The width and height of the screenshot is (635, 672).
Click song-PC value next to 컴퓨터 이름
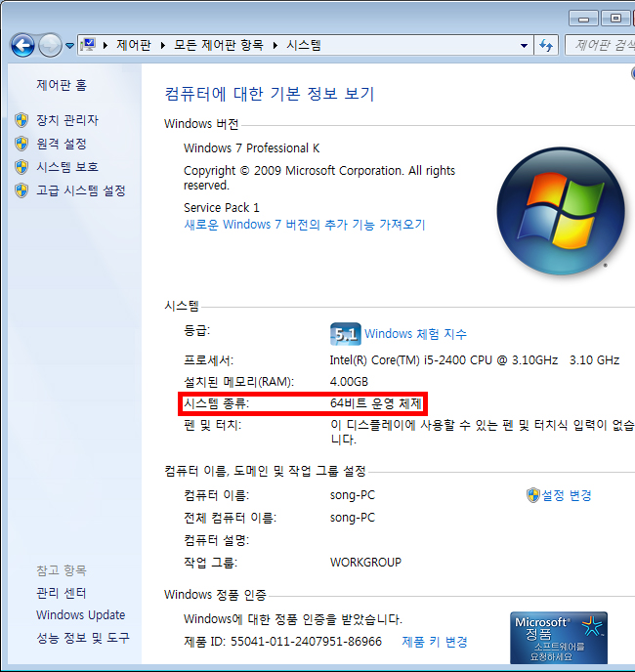point(353,495)
